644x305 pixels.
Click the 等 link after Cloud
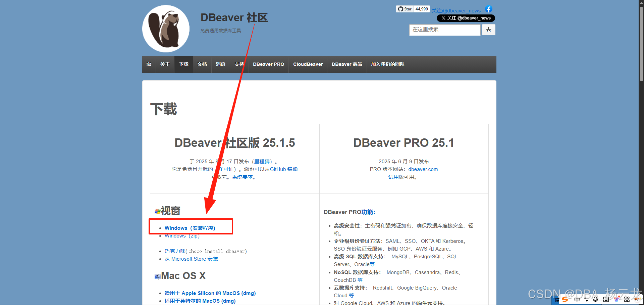tap(352, 296)
